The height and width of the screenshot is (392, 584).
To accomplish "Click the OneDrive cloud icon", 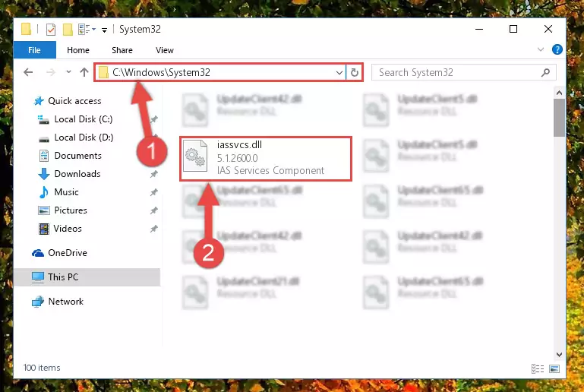I will [38, 254].
